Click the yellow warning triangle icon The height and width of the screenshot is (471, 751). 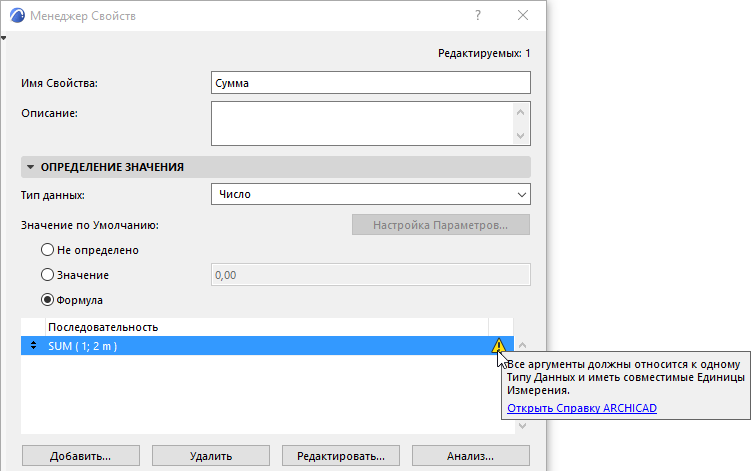click(499, 345)
